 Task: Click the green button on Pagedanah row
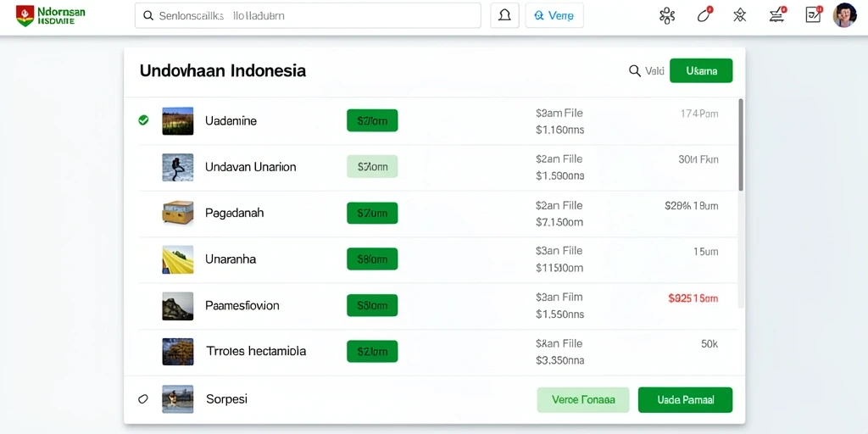tap(372, 213)
